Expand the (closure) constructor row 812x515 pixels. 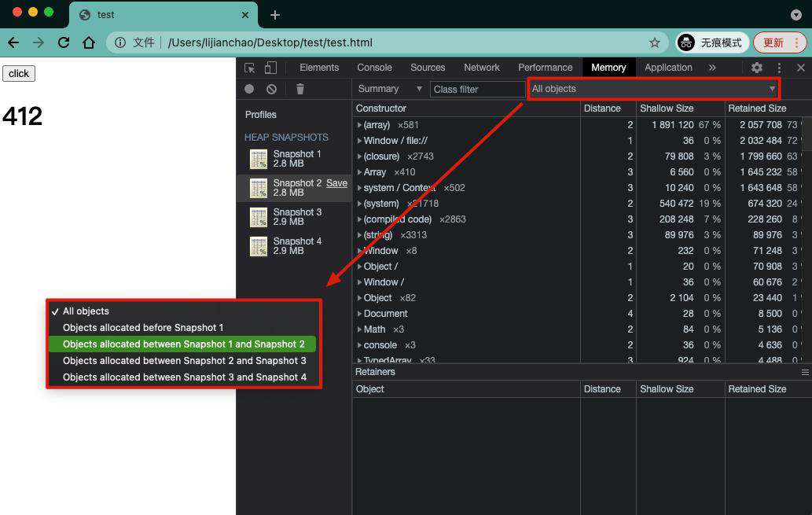359,156
